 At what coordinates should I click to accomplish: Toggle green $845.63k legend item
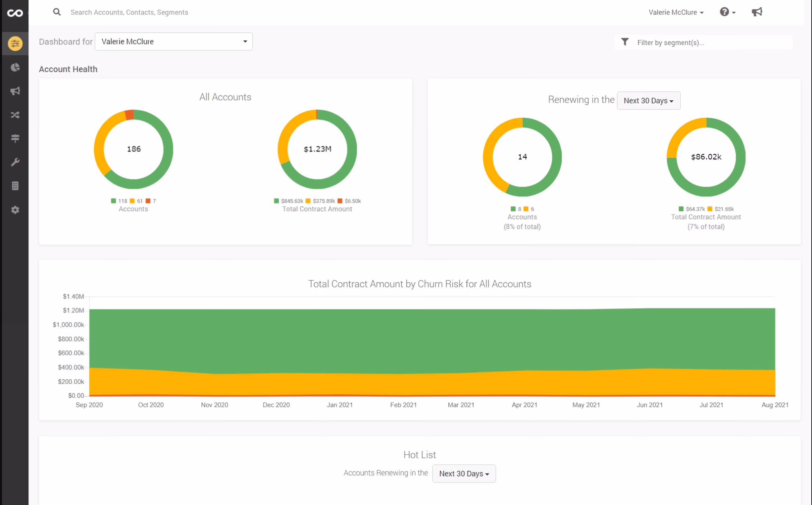[x=289, y=201]
